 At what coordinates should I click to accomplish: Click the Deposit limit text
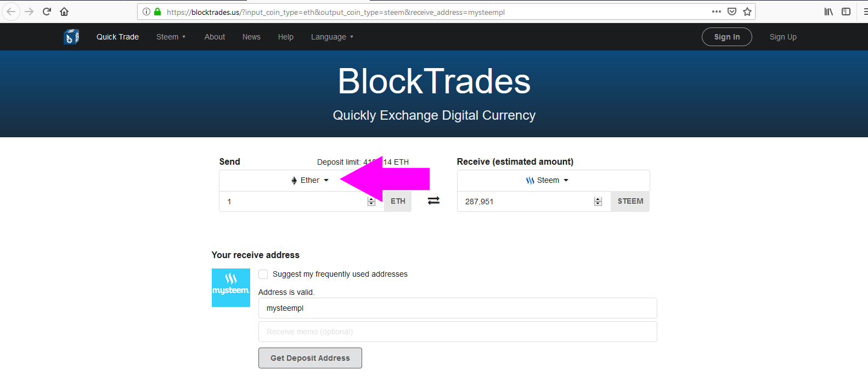pos(363,162)
